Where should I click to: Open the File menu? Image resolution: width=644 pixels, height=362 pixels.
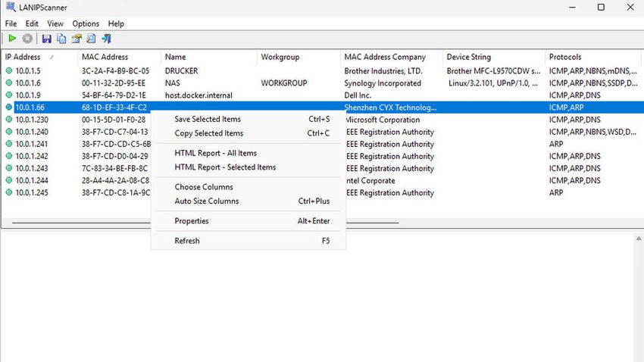11,23
